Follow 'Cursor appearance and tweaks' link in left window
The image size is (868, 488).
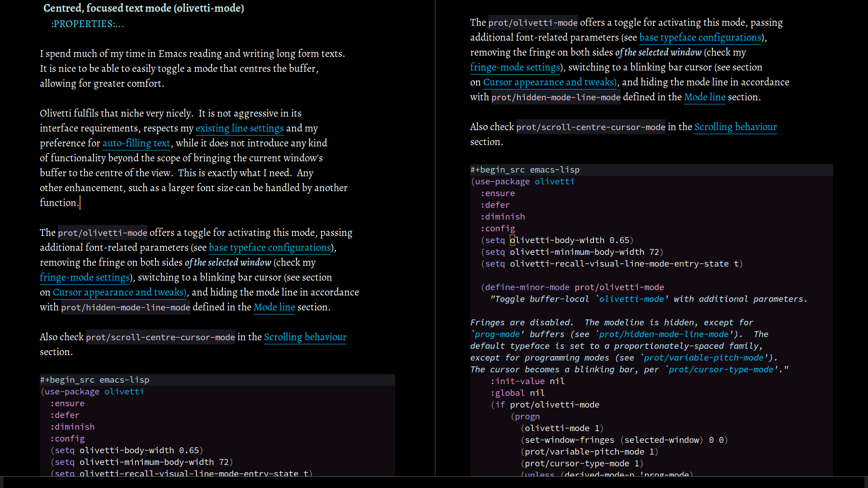coord(119,292)
